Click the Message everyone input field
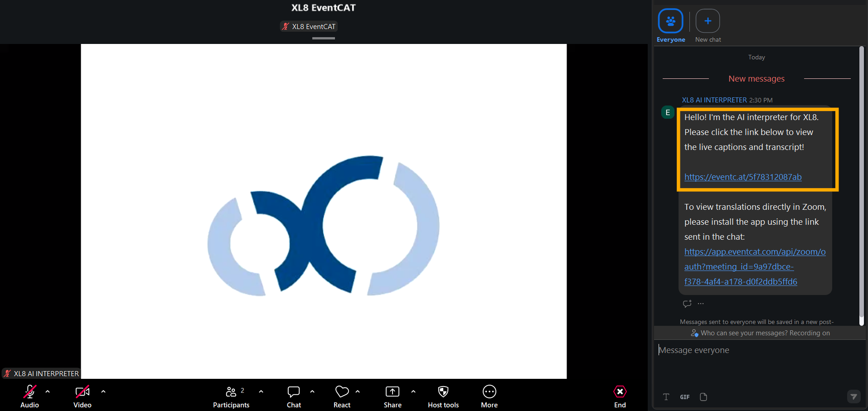 [x=760, y=350]
